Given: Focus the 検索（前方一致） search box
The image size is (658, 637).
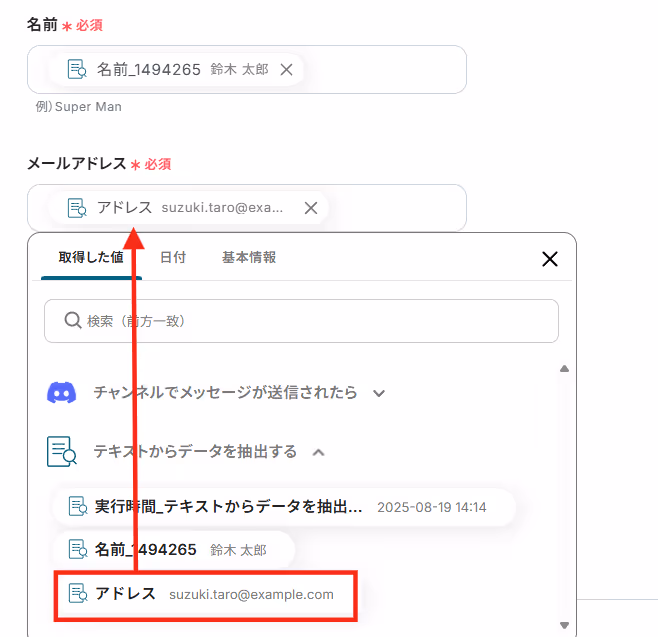Looking at the screenshot, I should pyautogui.click(x=301, y=321).
